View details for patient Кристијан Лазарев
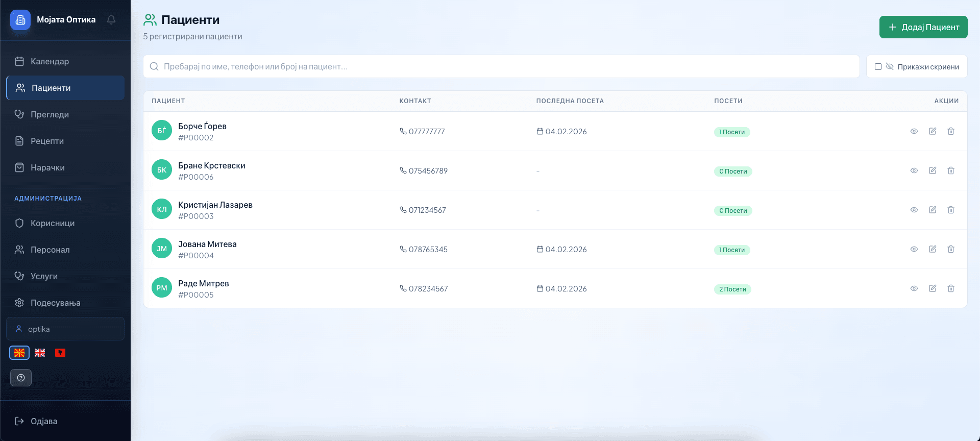 (x=914, y=210)
